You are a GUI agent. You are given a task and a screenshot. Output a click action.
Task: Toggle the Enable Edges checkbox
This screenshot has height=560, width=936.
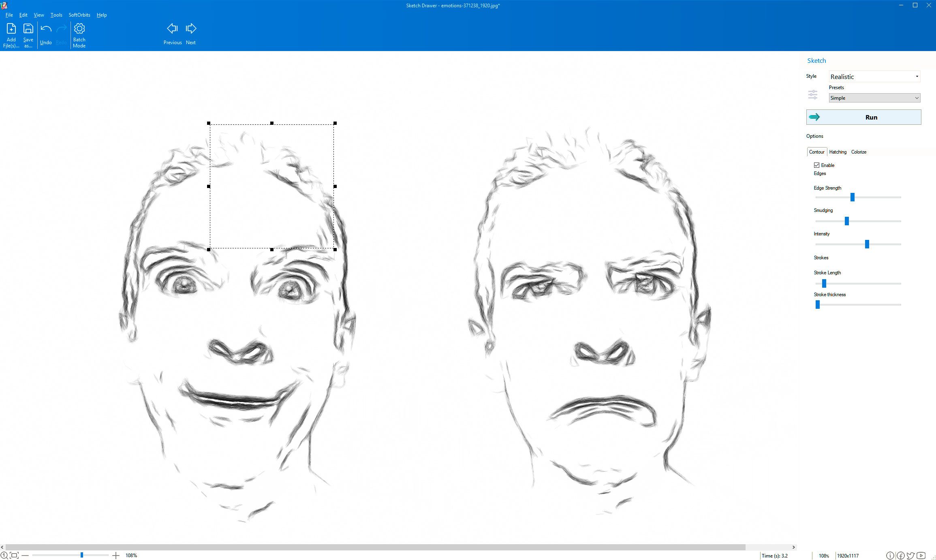(816, 165)
